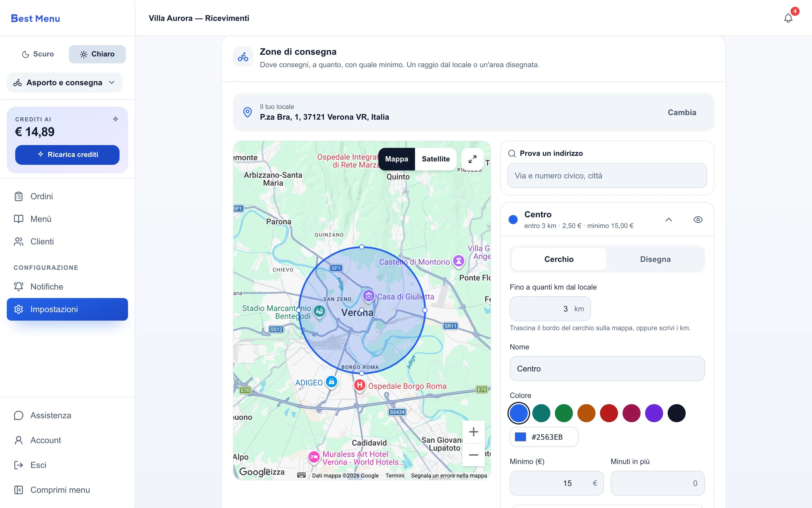This screenshot has height=508, width=812.
Task: Click the location pin icon by Il tuo locale
Action: pos(247,112)
